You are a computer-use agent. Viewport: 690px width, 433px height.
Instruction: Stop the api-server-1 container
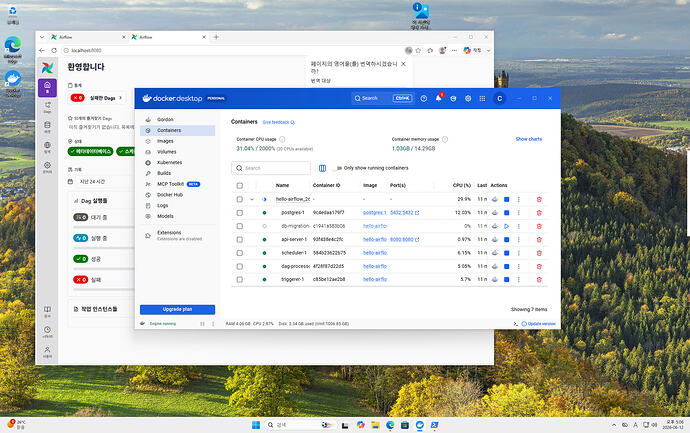(506, 240)
